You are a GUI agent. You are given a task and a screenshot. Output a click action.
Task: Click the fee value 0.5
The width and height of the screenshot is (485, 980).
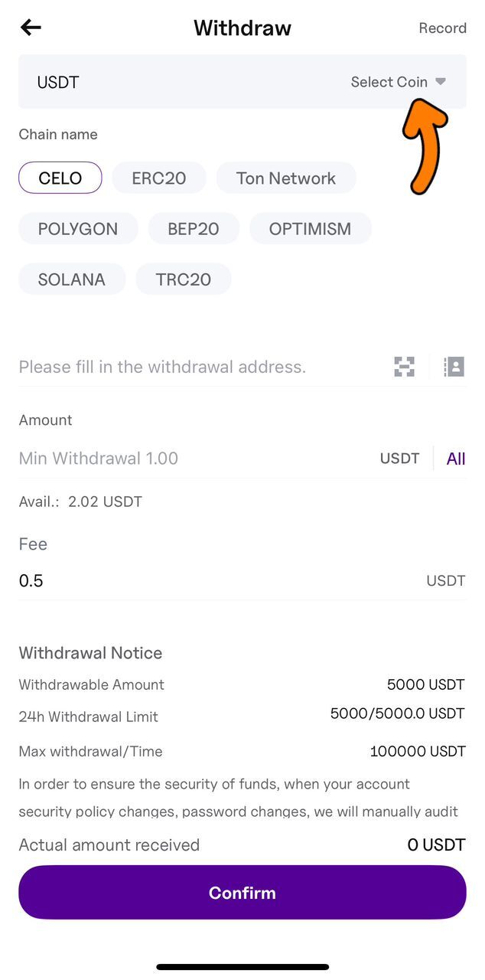[31, 580]
